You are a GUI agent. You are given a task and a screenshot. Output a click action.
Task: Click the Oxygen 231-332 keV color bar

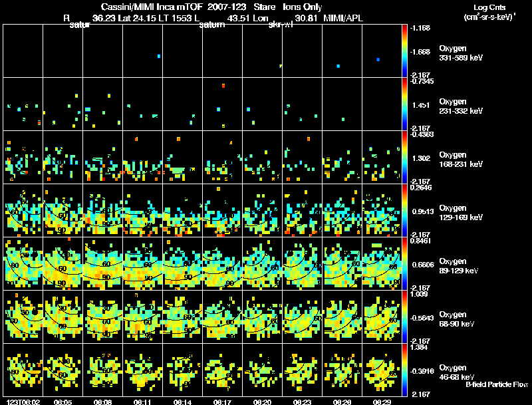(405, 104)
